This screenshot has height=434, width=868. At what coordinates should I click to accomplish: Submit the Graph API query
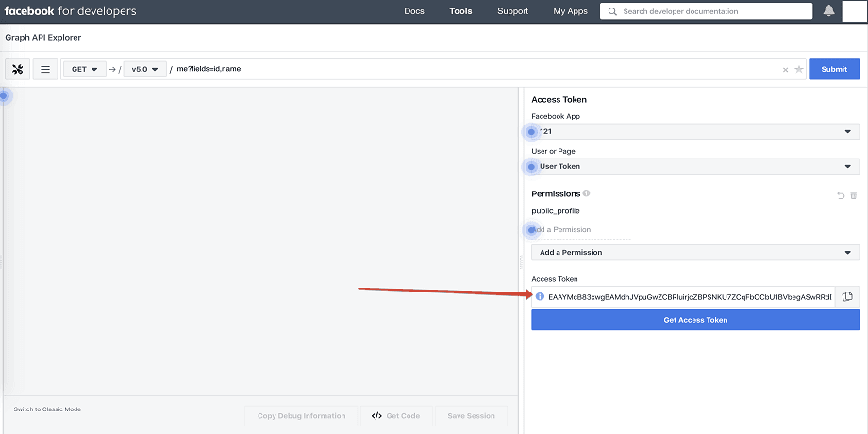point(834,69)
